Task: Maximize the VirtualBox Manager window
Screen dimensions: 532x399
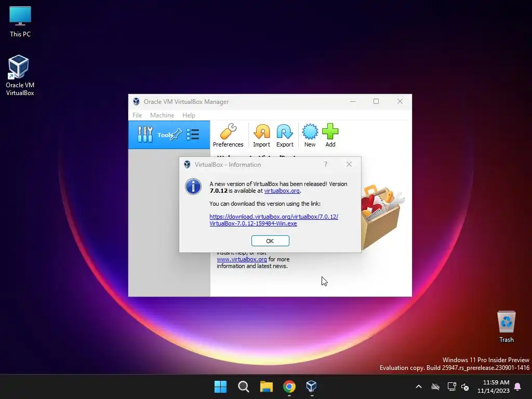Action: pyautogui.click(x=376, y=101)
